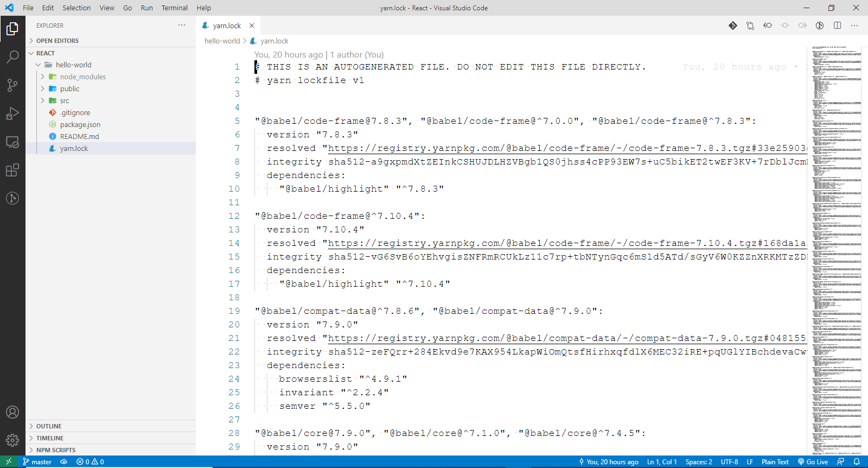Click hello-world breadcrumb segment

[222, 41]
